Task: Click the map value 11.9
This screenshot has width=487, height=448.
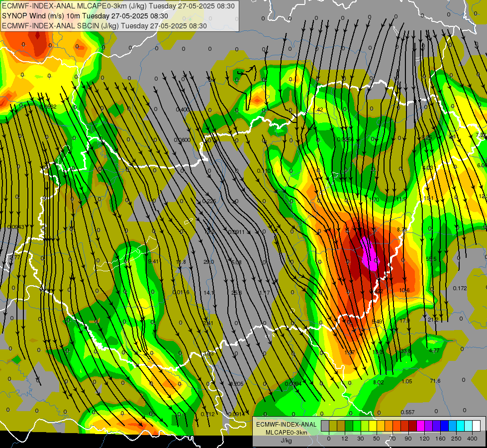Action: click(401, 199)
